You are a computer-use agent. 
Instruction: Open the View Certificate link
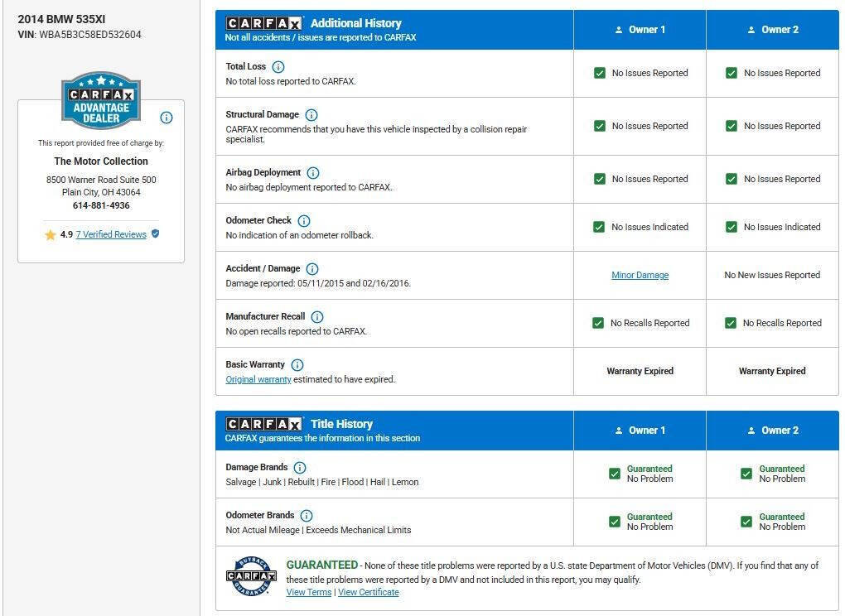pos(369,592)
